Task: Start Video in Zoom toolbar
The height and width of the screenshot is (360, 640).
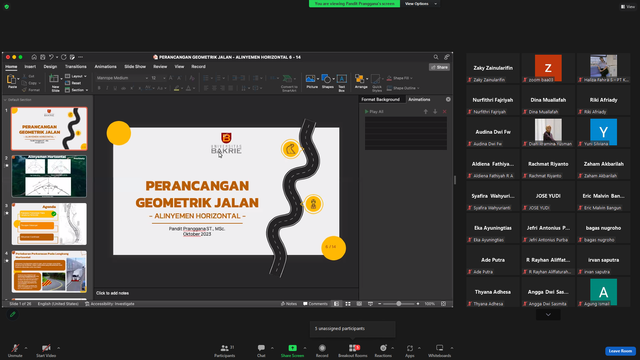Action: click(x=46, y=350)
